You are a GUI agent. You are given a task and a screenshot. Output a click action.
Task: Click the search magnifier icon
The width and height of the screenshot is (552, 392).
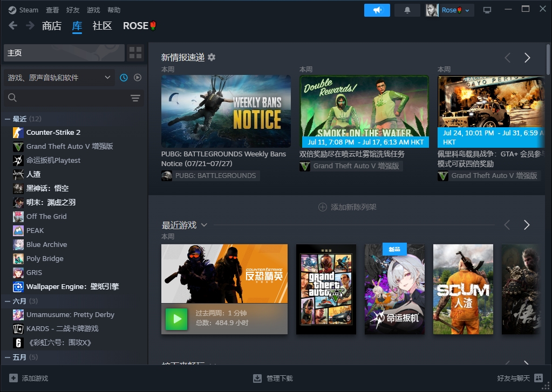coord(12,98)
